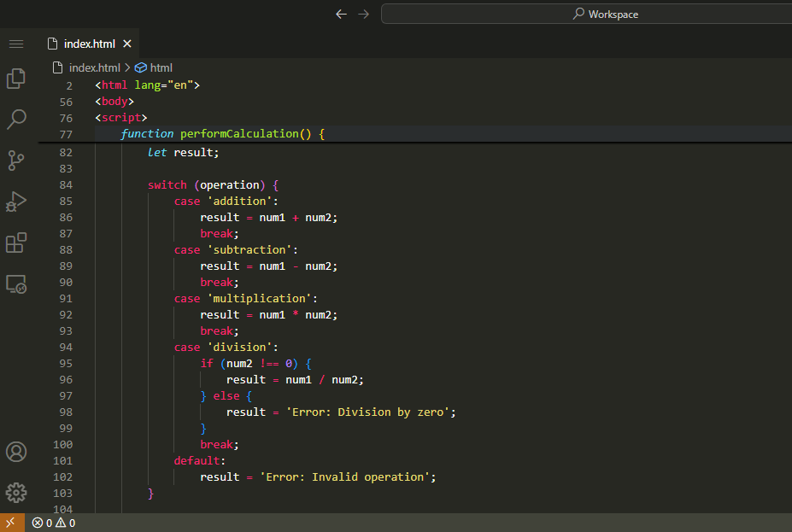
Task: Open the Extensions marketplace view
Action: pyautogui.click(x=16, y=243)
